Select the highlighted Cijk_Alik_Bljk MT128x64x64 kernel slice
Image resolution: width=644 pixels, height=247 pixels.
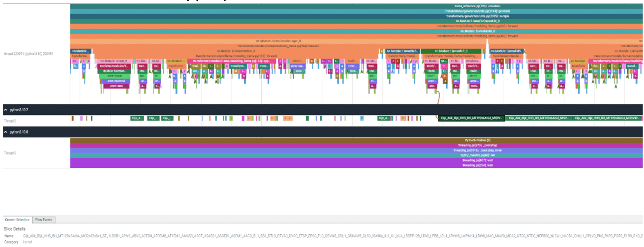[471, 118]
